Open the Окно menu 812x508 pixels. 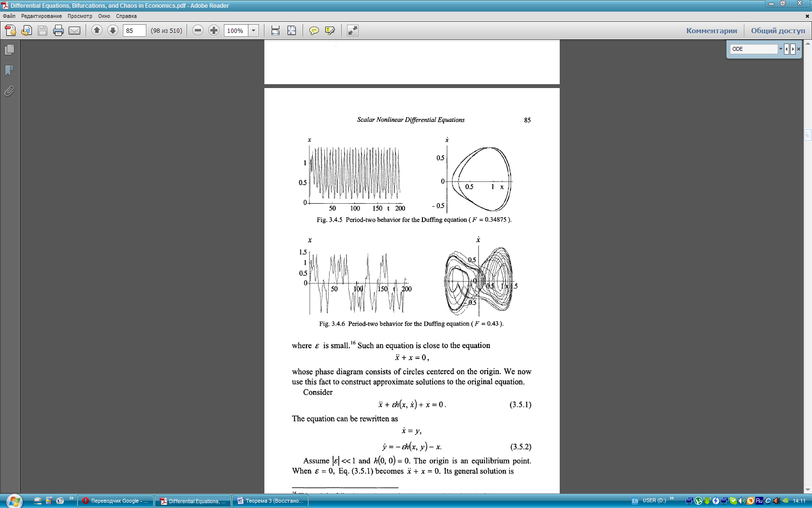coord(104,16)
